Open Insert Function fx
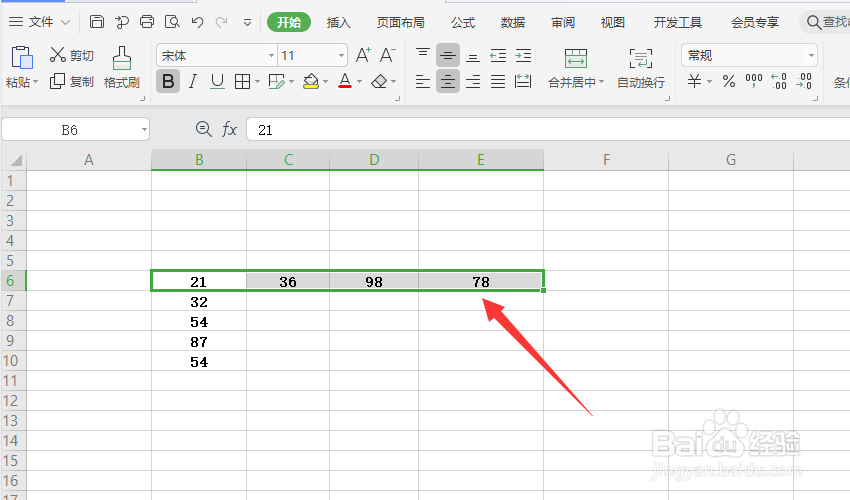Image resolution: width=850 pixels, height=500 pixels. pyautogui.click(x=229, y=129)
